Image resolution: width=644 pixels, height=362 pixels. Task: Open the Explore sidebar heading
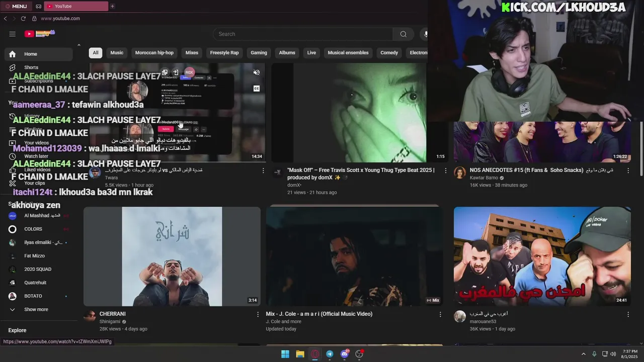pyautogui.click(x=17, y=330)
